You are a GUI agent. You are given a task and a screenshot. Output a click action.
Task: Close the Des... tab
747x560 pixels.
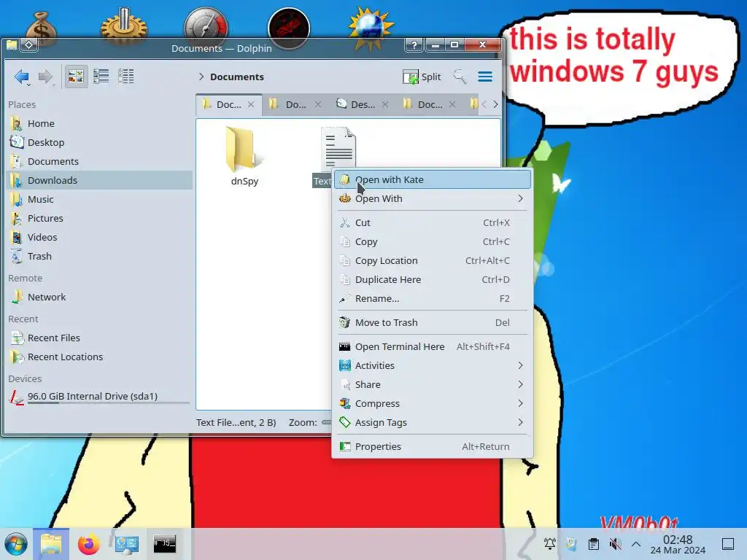click(385, 104)
